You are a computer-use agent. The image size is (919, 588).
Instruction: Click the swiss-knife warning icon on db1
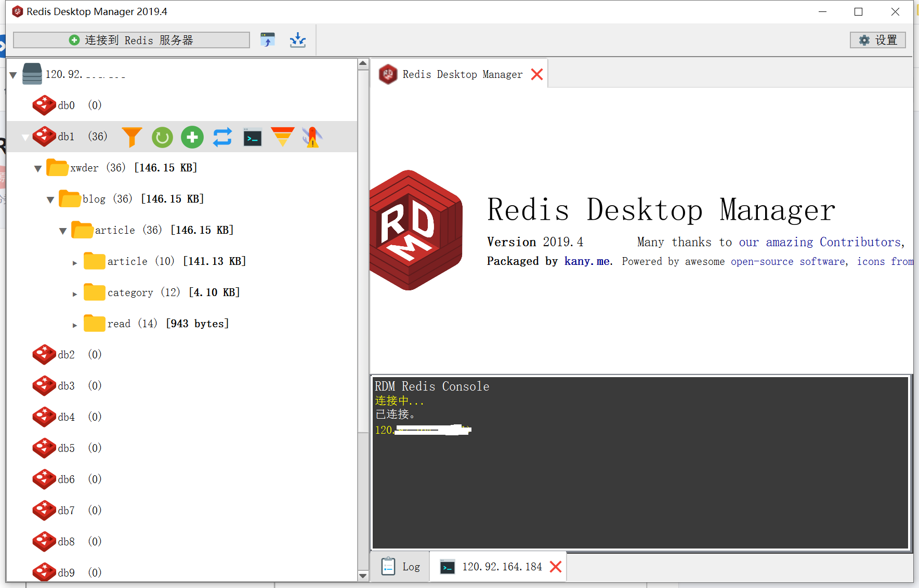pyautogui.click(x=311, y=137)
